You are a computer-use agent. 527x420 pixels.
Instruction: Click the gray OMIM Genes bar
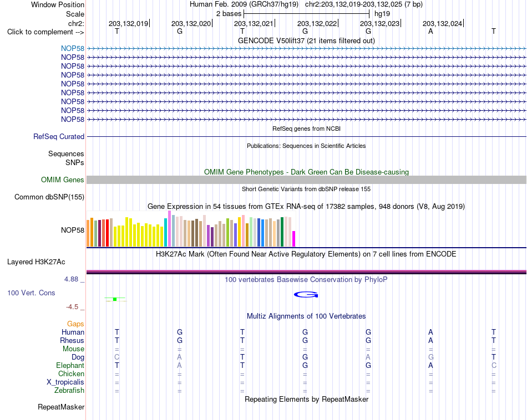click(x=306, y=180)
